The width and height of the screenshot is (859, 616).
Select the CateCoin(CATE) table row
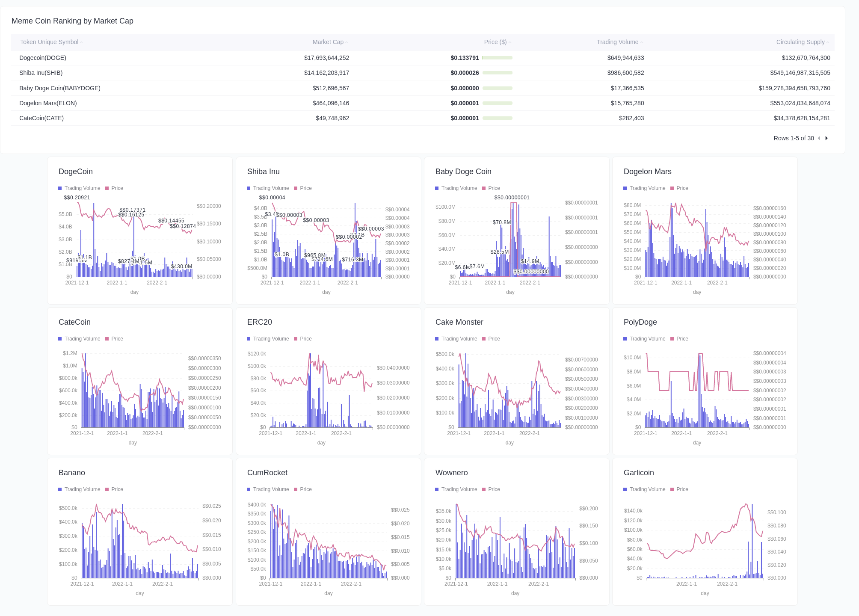click(x=41, y=118)
